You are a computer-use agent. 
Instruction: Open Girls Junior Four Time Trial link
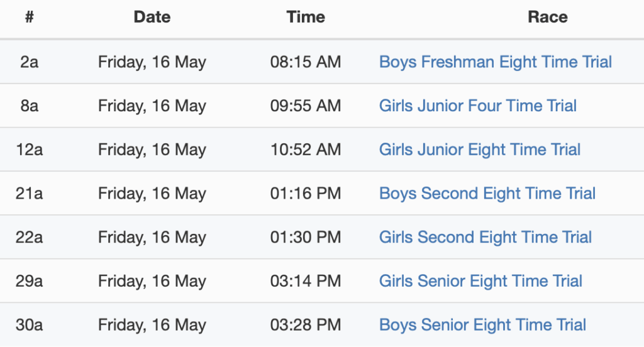coord(477,106)
